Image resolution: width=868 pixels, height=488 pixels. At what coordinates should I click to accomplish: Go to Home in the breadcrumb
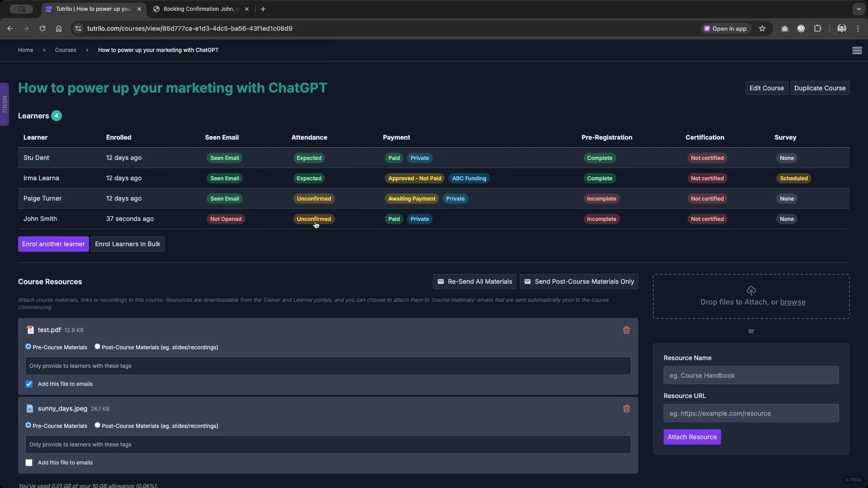26,50
